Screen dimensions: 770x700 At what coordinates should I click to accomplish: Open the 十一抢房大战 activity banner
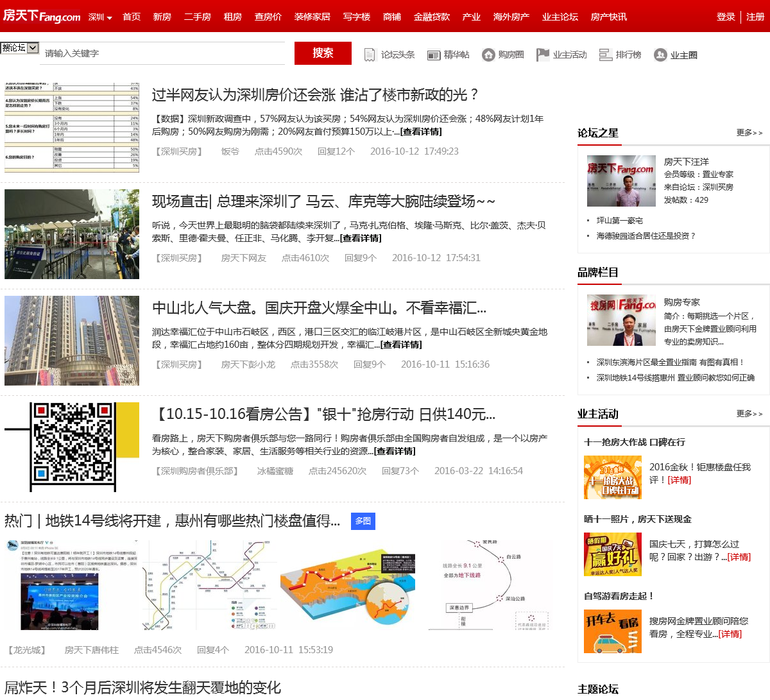pos(613,477)
